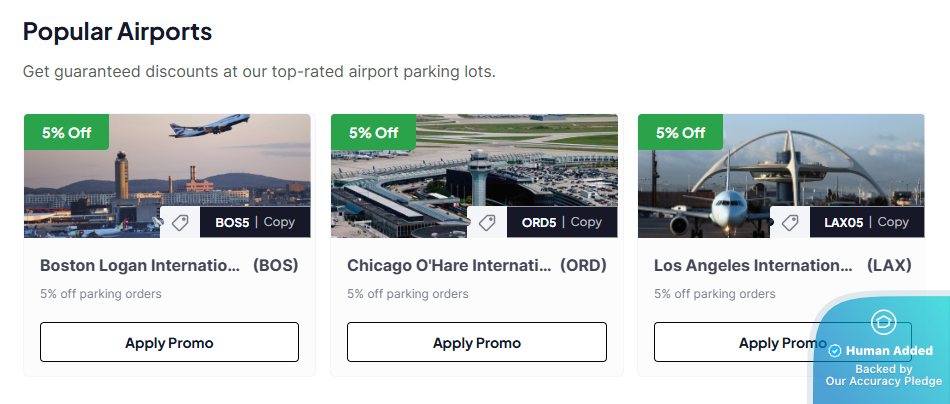This screenshot has height=404, width=950.
Task: Copy the ORD5 promo code
Action: (586, 222)
